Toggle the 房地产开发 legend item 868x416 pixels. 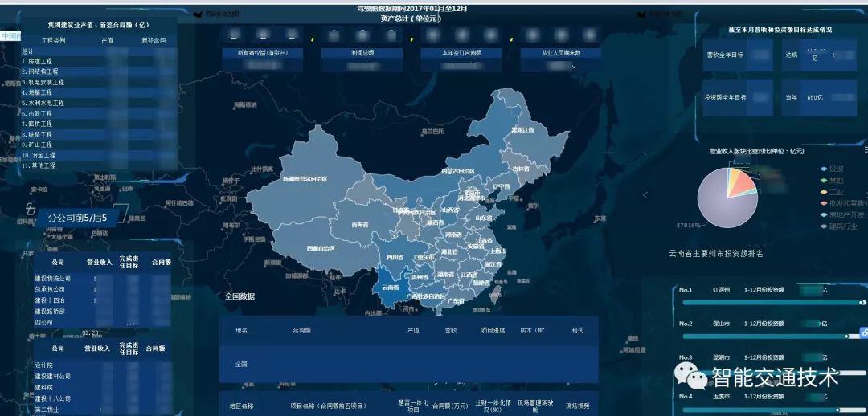841,214
